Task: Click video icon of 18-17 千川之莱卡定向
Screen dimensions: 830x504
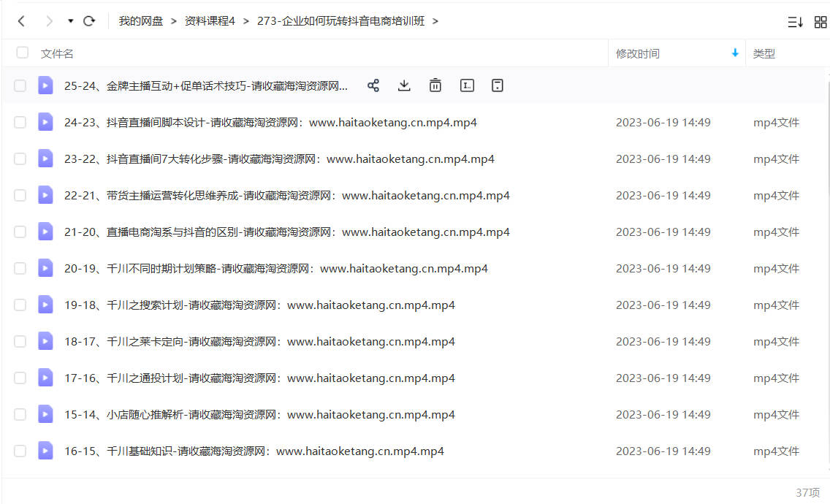Action: click(45, 341)
